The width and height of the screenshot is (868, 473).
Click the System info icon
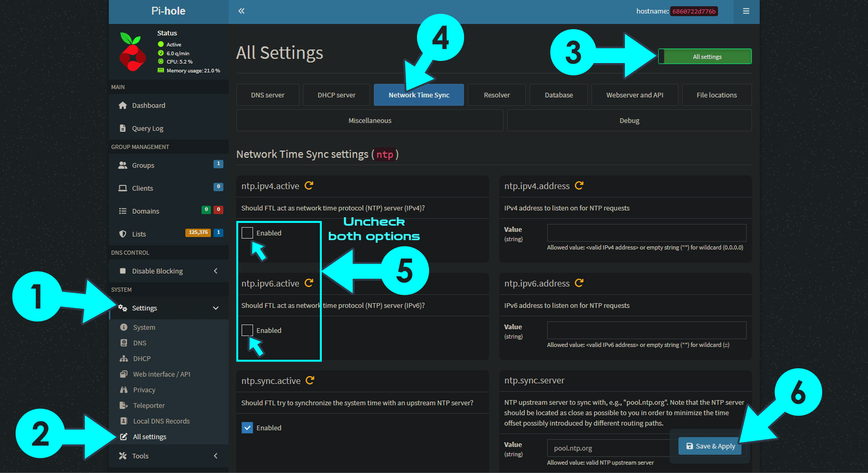(x=124, y=327)
